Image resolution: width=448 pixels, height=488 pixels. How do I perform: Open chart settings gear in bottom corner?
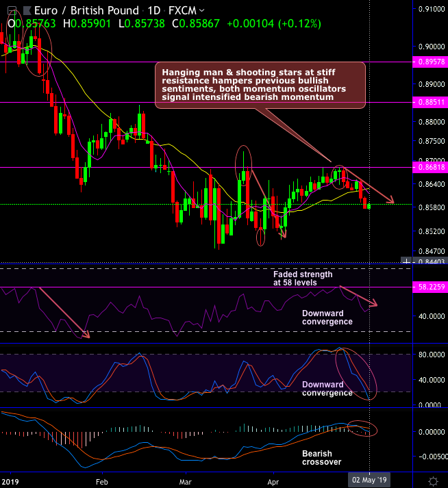[433, 481]
